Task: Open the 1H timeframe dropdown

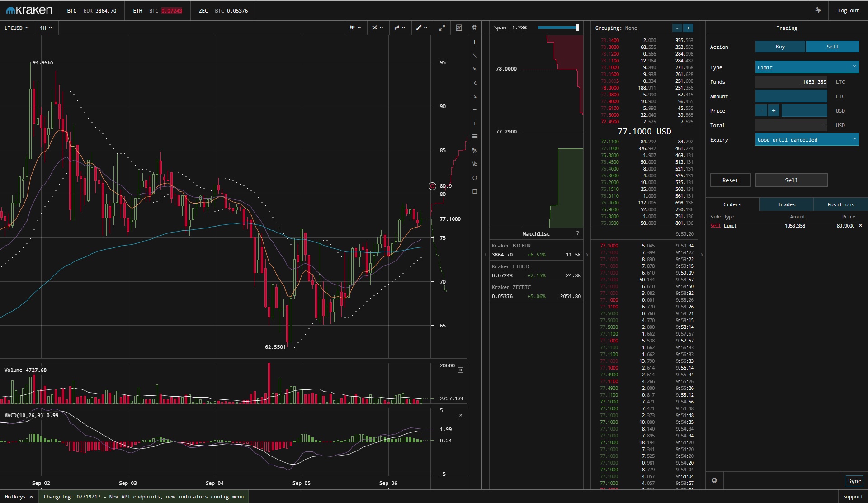Action: coord(46,28)
